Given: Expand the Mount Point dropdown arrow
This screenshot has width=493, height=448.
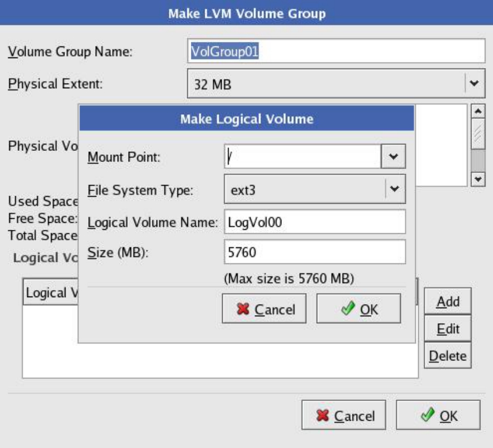Looking at the screenshot, I should [393, 157].
